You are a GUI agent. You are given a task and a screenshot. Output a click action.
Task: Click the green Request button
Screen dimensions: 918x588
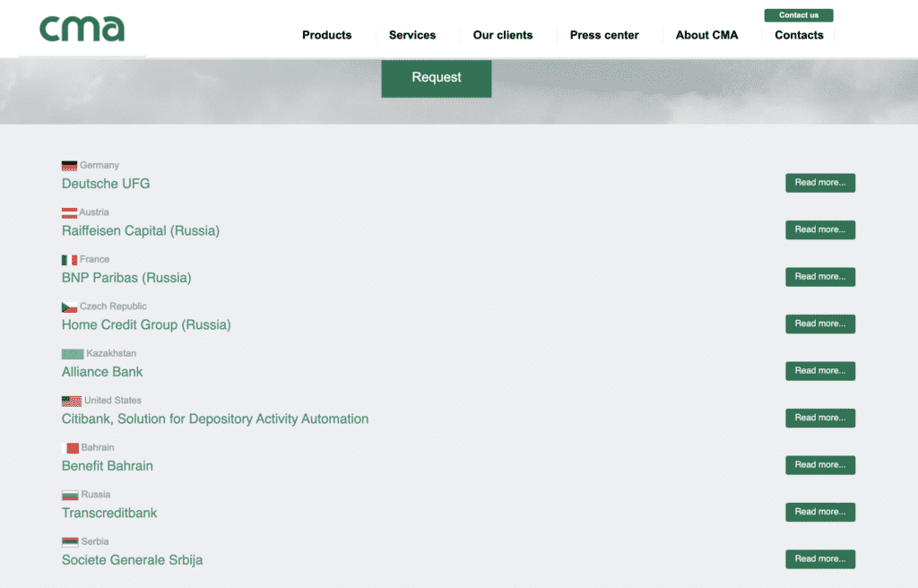pos(437,78)
